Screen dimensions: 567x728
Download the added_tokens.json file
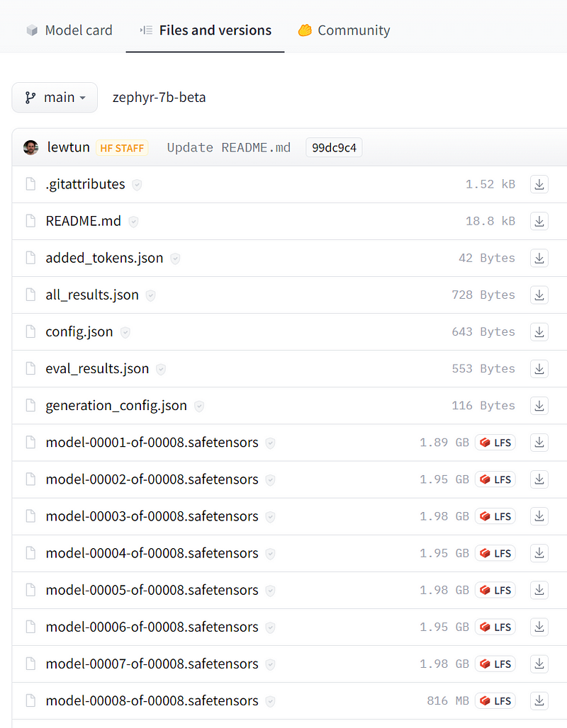(539, 258)
